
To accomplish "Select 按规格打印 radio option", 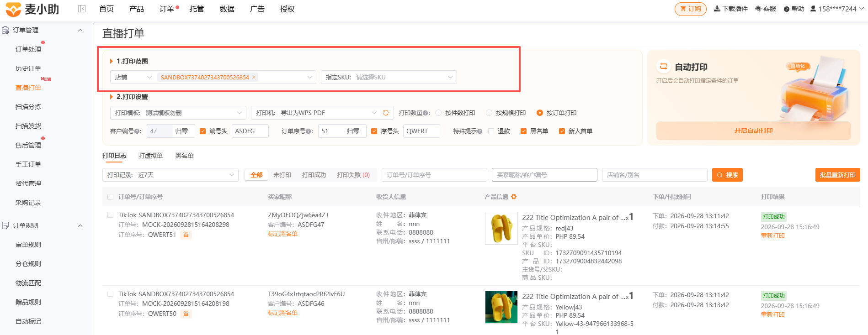I will tap(489, 113).
